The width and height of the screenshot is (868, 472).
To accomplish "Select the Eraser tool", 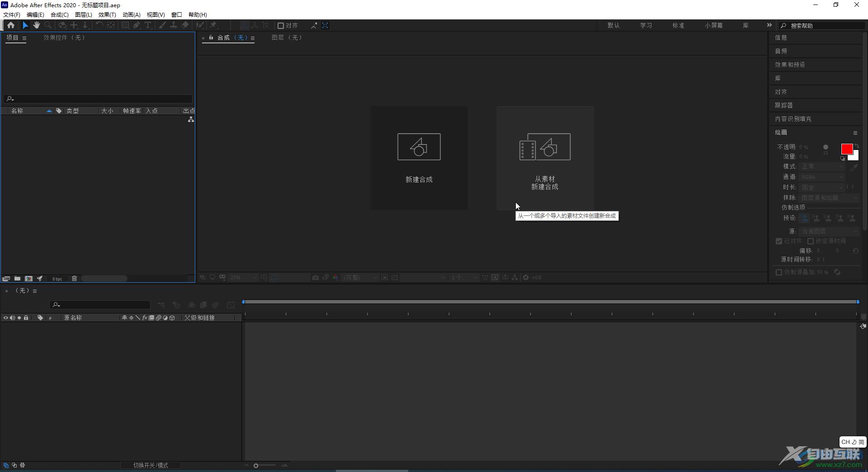I will point(185,25).
